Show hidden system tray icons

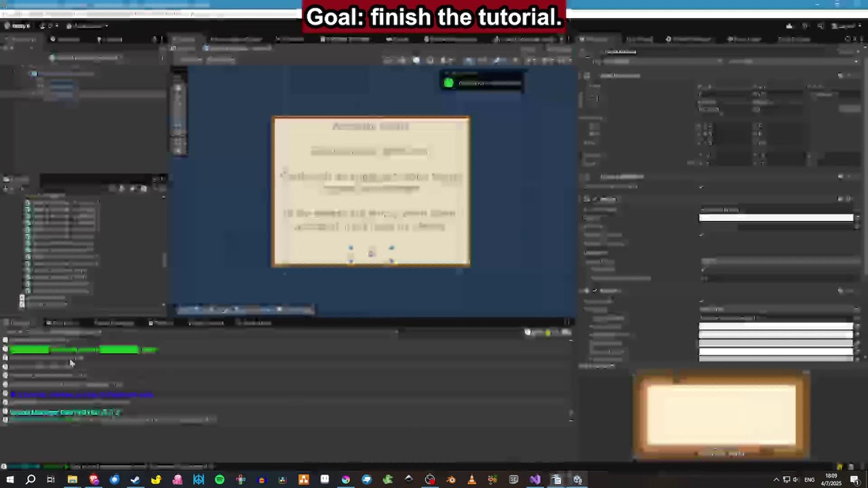pos(776,480)
